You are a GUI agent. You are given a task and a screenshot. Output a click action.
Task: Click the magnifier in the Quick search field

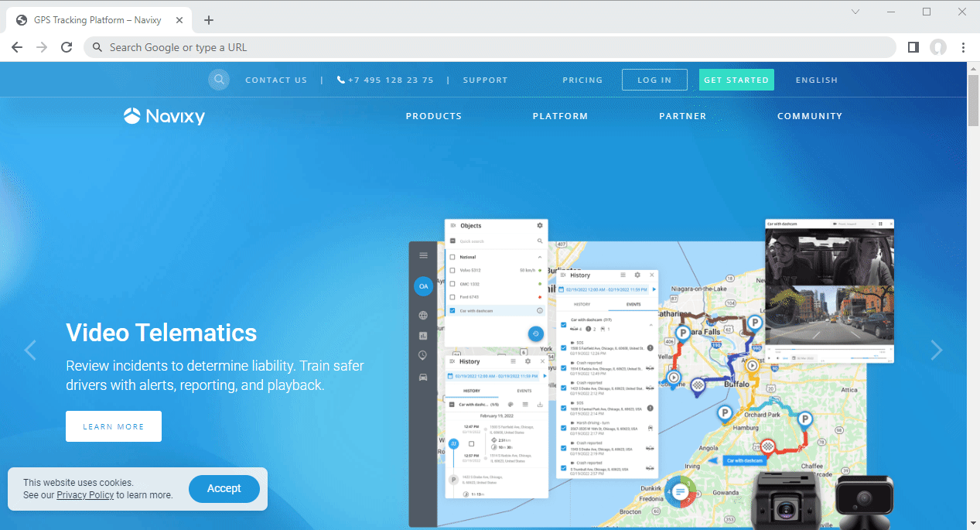(539, 241)
